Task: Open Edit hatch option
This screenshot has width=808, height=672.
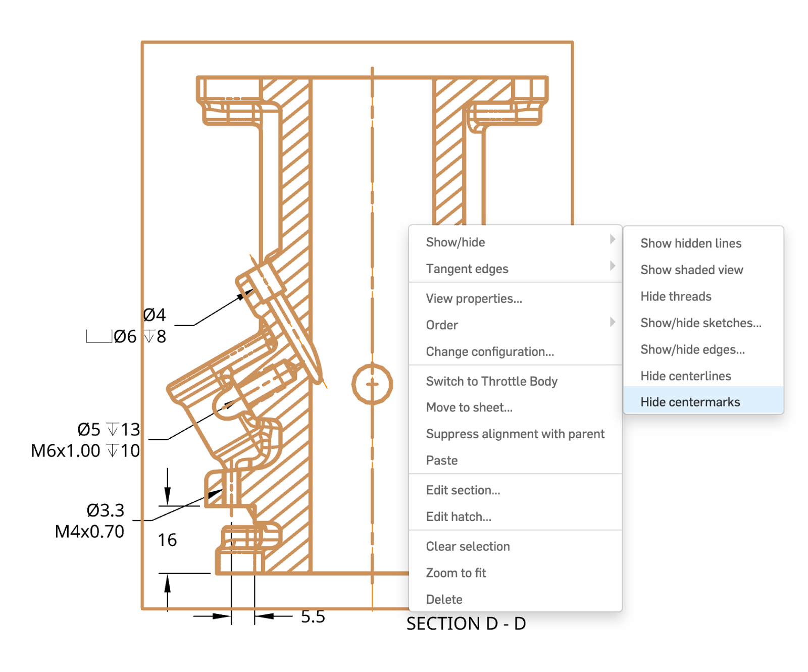Action: click(458, 516)
